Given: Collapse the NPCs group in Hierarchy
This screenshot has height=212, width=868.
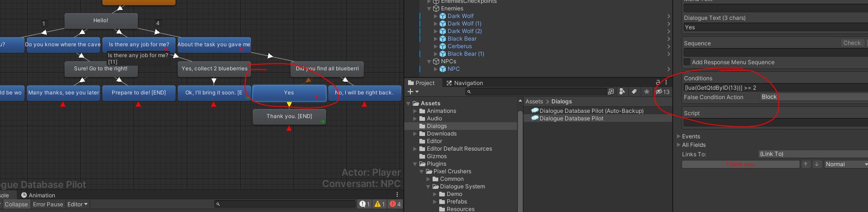Looking at the screenshot, I should [x=429, y=61].
